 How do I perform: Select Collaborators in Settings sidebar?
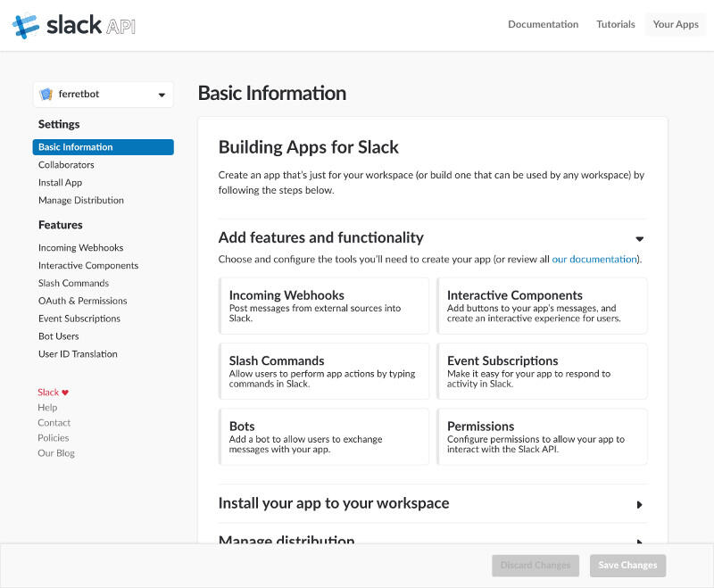(66, 165)
